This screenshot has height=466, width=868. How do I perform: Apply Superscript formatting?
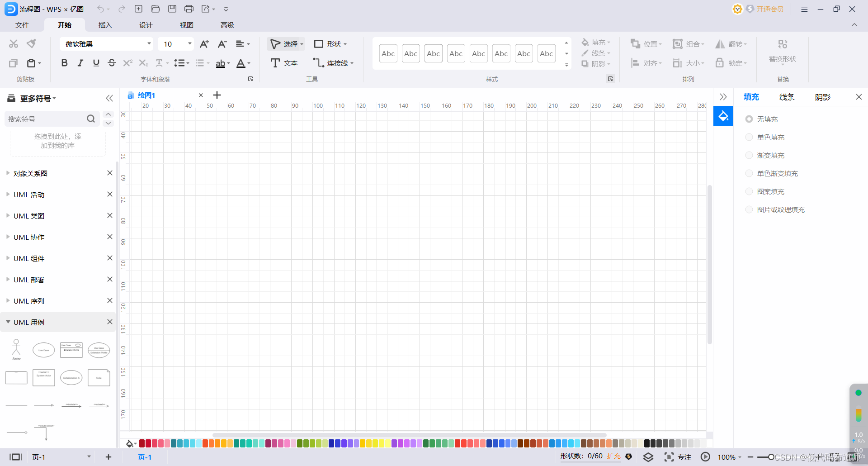coord(127,63)
